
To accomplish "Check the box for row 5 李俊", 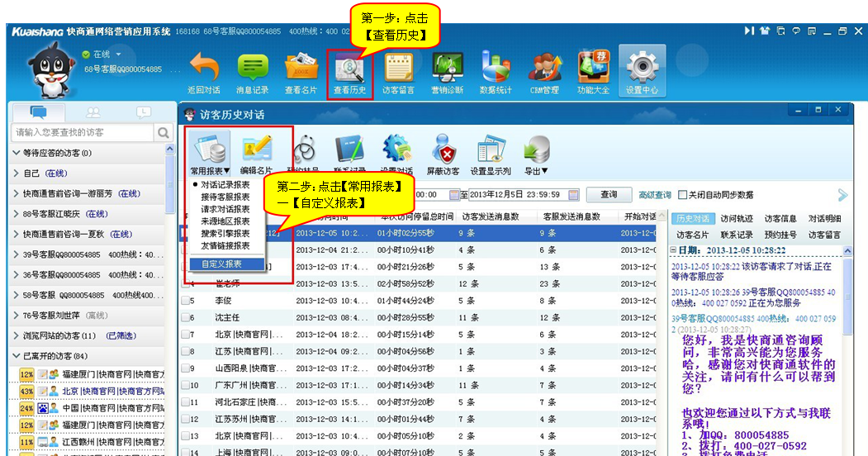I will [x=187, y=301].
